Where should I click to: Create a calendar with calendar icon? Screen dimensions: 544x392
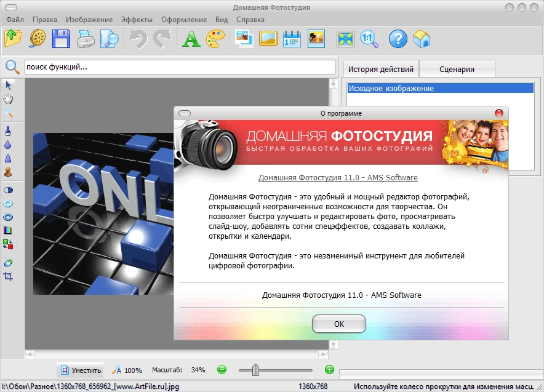point(292,39)
